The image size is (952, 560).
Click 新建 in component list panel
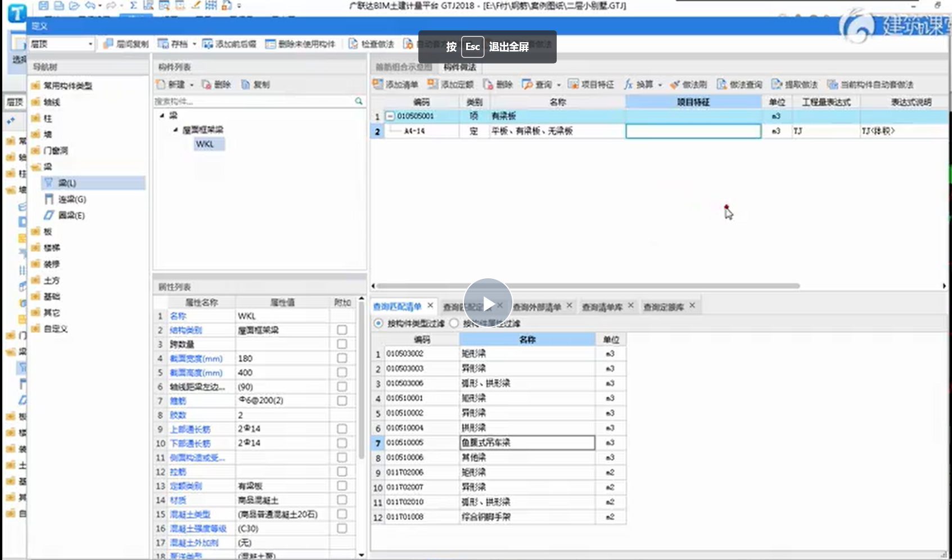pyautogui.click(x=172, y=84)
